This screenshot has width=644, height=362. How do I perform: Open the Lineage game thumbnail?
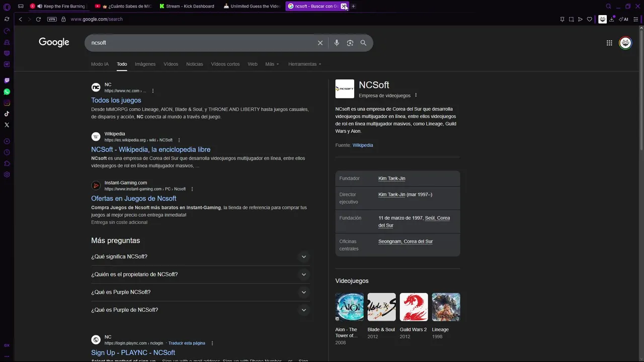[446, 307]
